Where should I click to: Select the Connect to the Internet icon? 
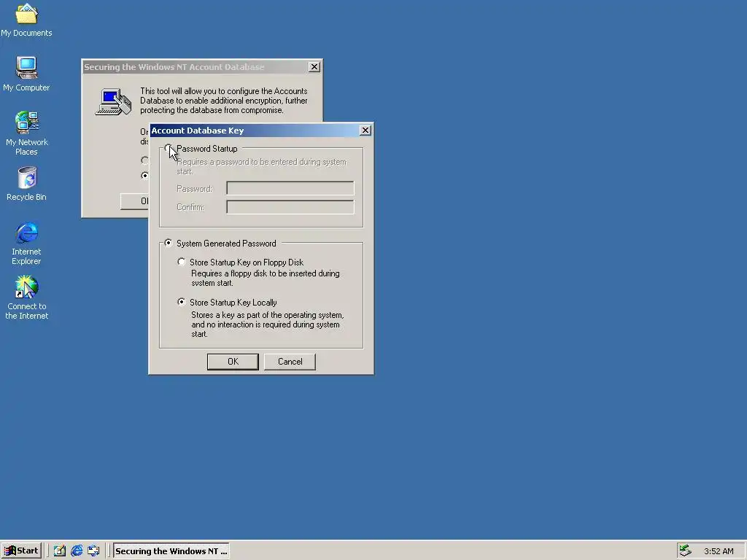[27, 297]
